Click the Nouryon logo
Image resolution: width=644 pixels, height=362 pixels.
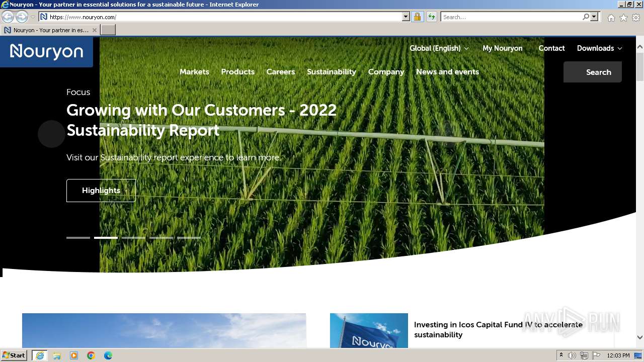tap(46, 51)
